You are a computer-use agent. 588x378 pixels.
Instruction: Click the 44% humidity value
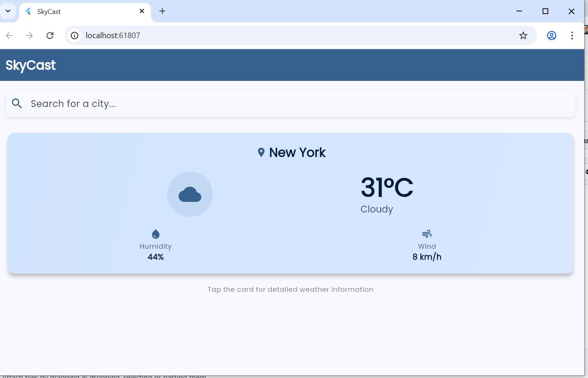click(x=156, y=257)
